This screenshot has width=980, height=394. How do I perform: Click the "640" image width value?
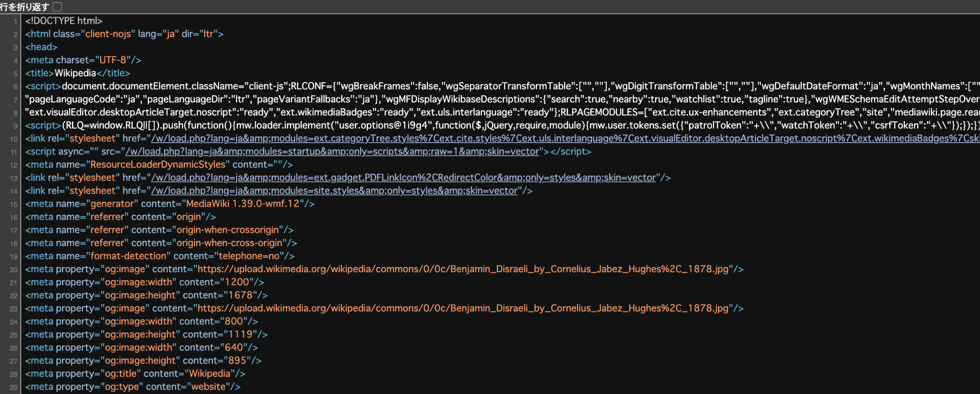click(x=234, y=348)
